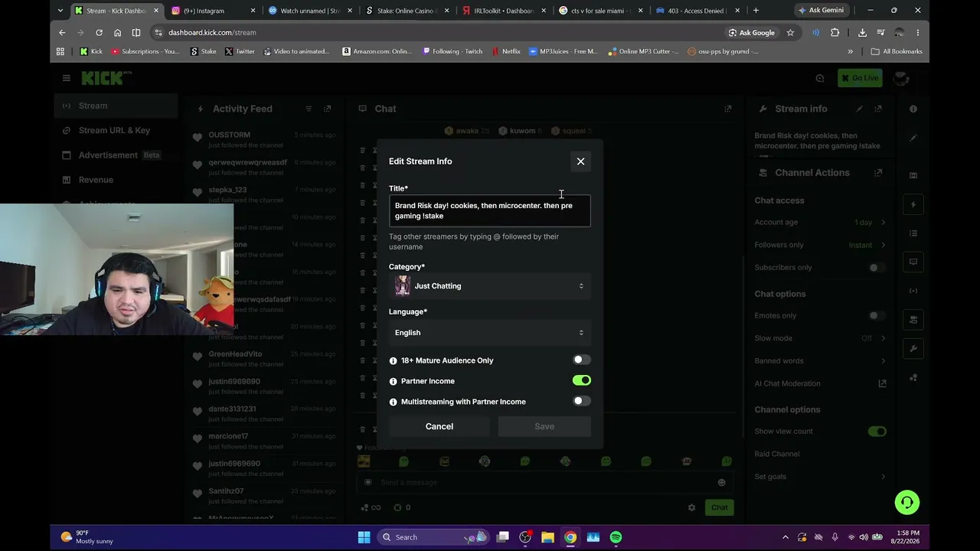Image resolution: width=980 pixels, height=551 pixels.
Task: Open the Windows Start menu
Action: coord(364,537)
